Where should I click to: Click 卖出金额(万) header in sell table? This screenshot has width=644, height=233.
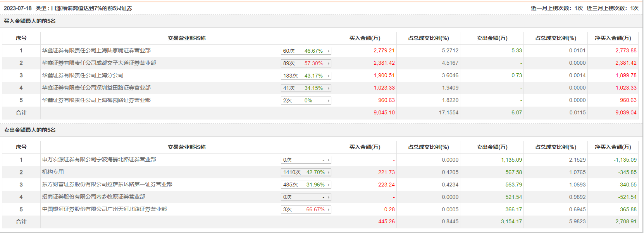(492, 147)
